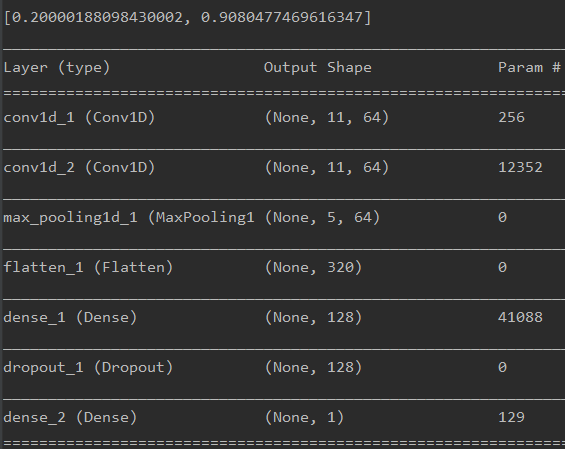The height and width of the screenshot is (449, 565).
Task: Click the dense_2 (Dense) layer name
Action: pos(70,418)
